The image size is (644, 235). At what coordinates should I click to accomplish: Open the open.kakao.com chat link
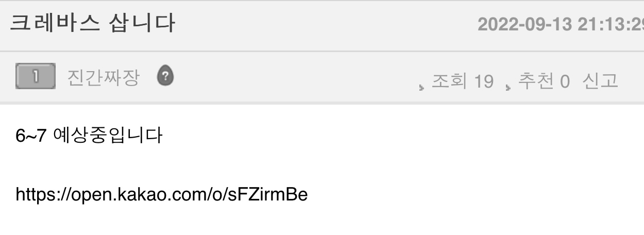(x=162, y=195)
